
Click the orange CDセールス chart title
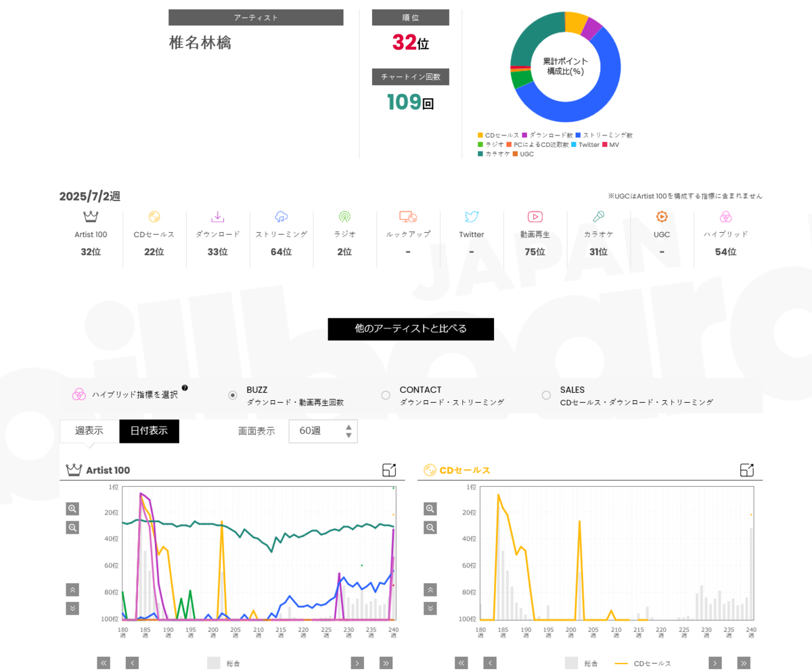(x=465, y=471)
